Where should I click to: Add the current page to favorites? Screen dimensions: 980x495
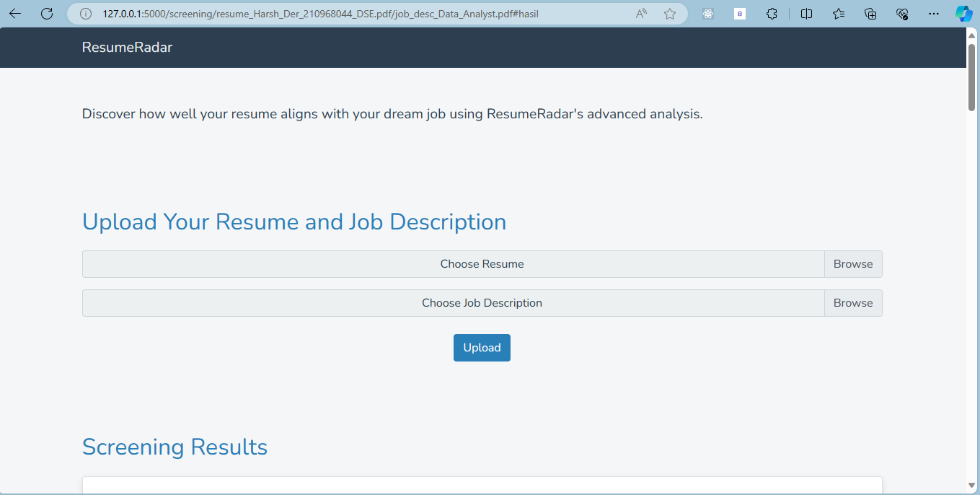(670, 14)
